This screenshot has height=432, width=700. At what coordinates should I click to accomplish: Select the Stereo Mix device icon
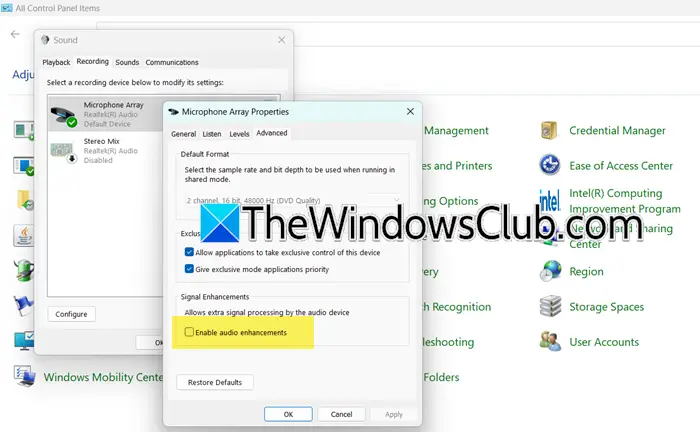tap(63, 152)
